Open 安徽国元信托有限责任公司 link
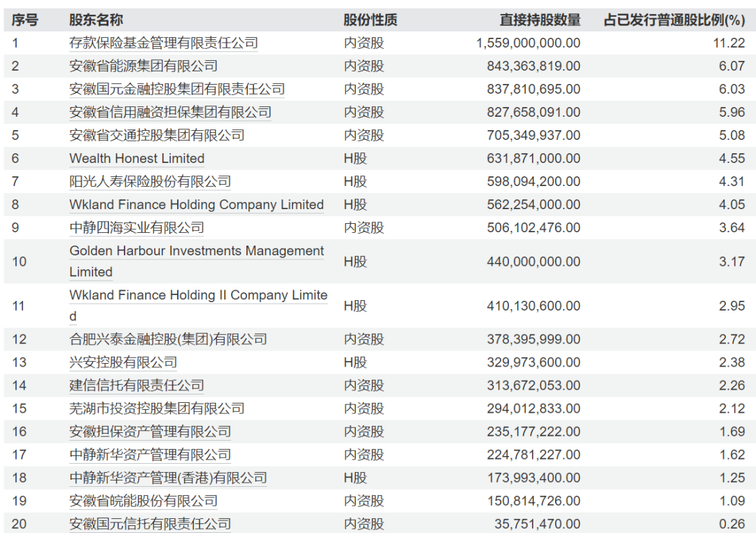The width and height of the screenshot is (756, 533). (150, 525)
